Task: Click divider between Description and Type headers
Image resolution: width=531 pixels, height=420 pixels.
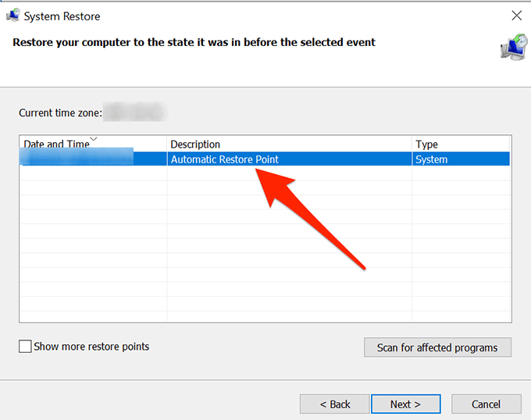Action: (412, 144)
